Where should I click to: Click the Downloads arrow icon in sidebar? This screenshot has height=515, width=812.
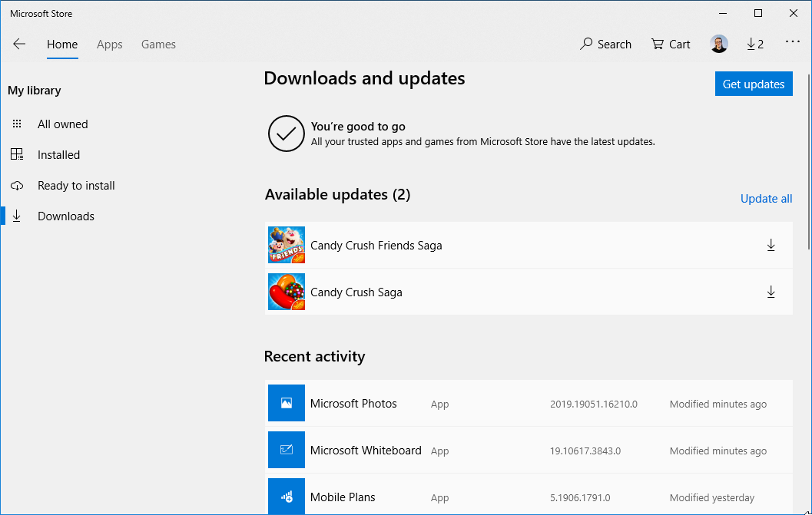click(x=17, y=216)
